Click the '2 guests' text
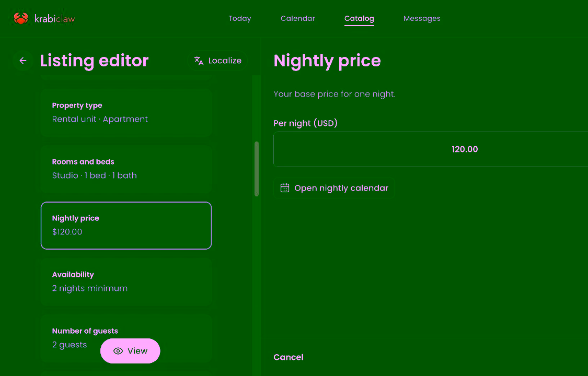The height and width of the screenshot is (376, 588). (x=70, y=345)
